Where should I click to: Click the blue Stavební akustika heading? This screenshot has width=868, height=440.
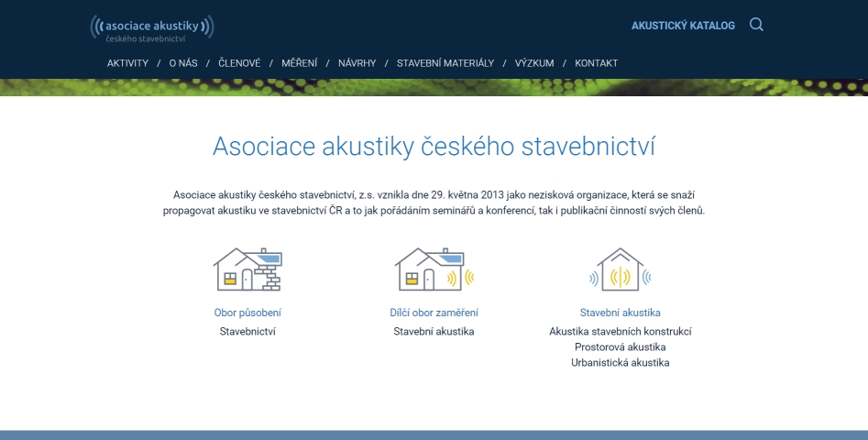(x=620, y=313)
